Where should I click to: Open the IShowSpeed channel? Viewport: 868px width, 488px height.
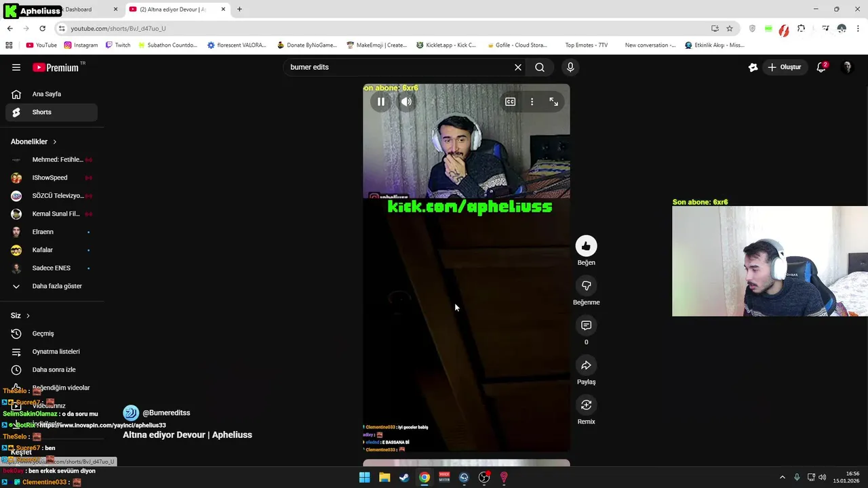click(x=52, y=178)
